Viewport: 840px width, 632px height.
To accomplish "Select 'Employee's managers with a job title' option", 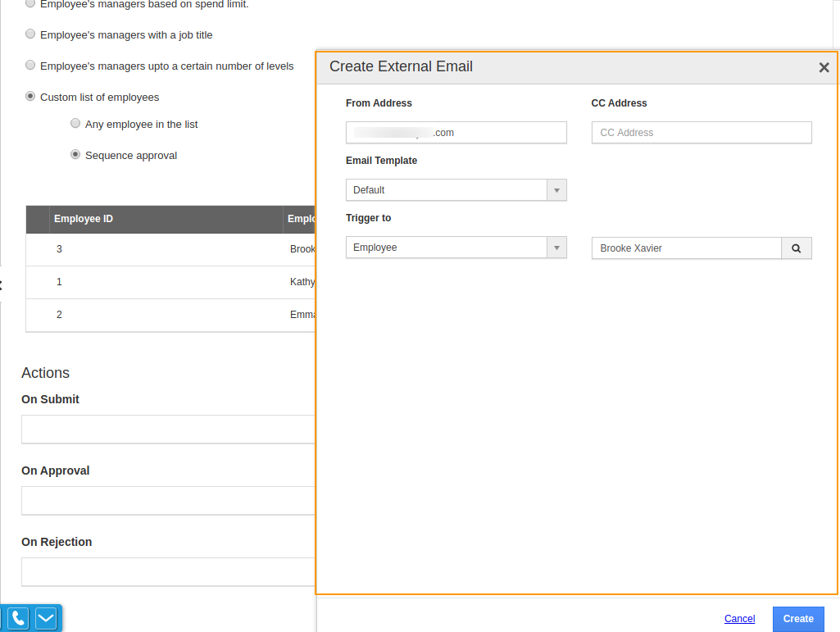I will tap(31, 34).
